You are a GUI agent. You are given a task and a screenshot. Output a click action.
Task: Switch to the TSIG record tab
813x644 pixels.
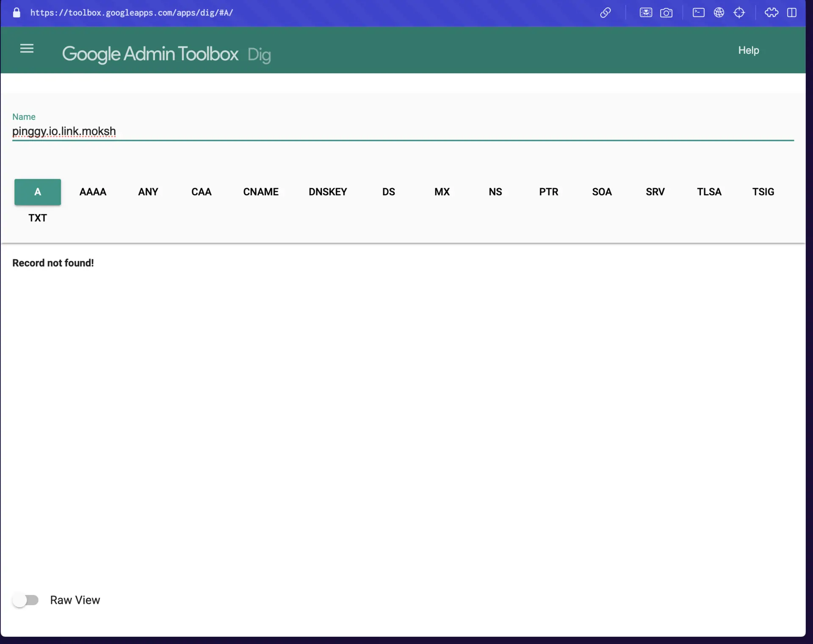tap(763, 191)
